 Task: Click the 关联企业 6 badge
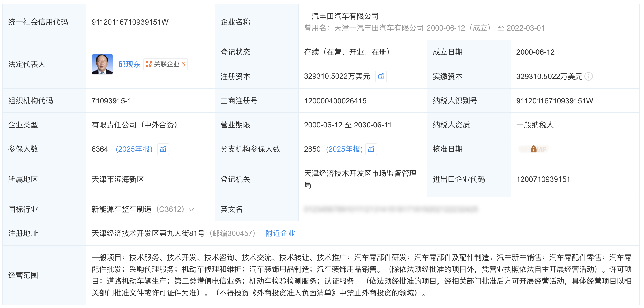coord(165,64)
